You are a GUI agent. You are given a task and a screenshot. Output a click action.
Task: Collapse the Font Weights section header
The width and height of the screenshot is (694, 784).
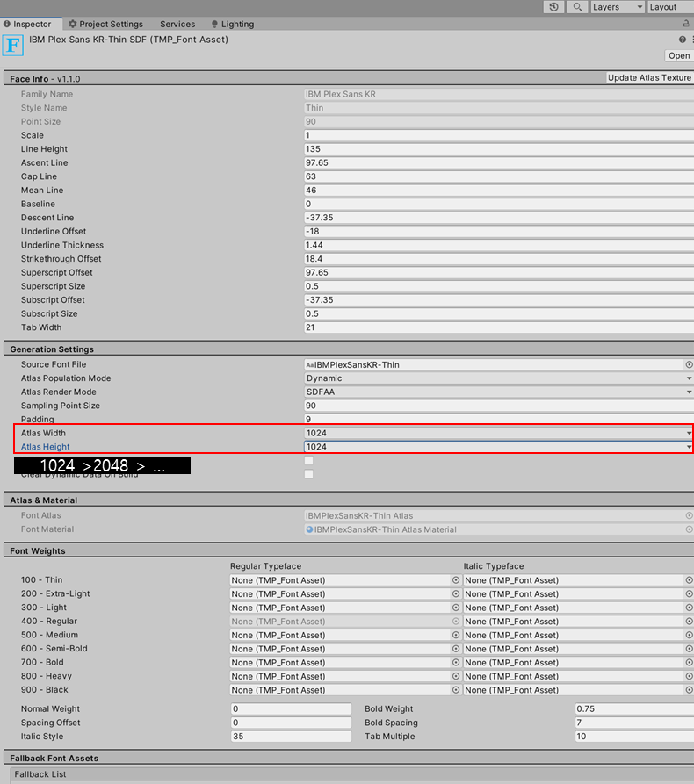348,550
